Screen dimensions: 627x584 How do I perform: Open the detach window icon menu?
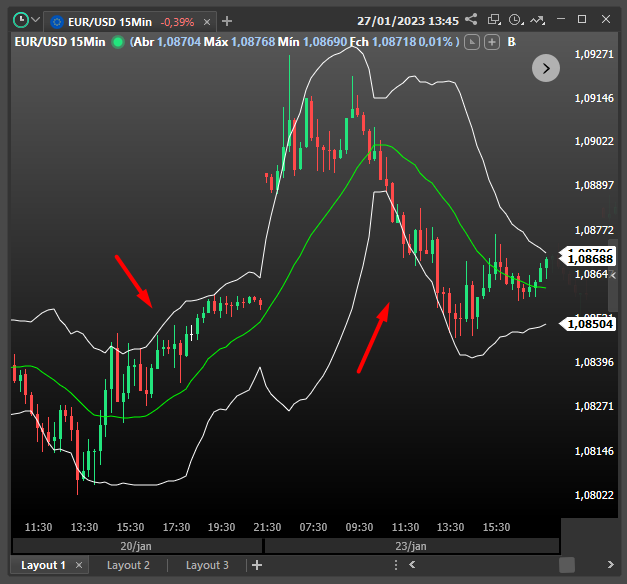[493, 20]
